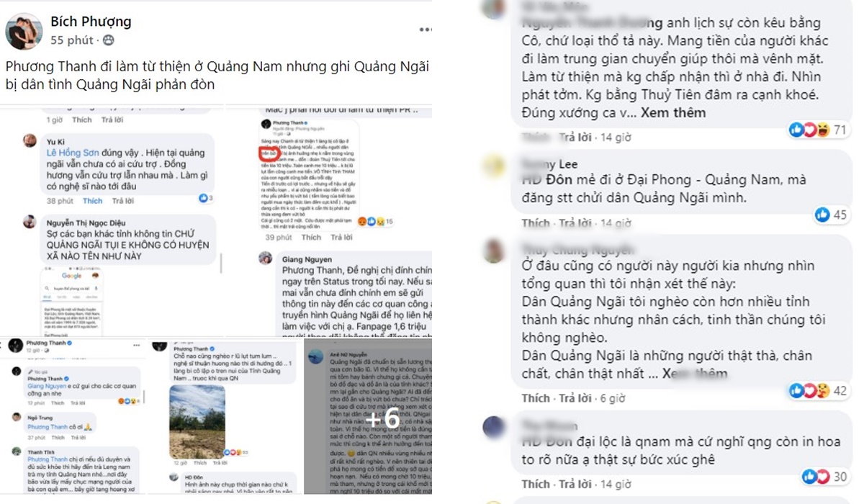Open the three-dot post options menu
The height and width of the screenshot is (504, 864).
point(426,30)
